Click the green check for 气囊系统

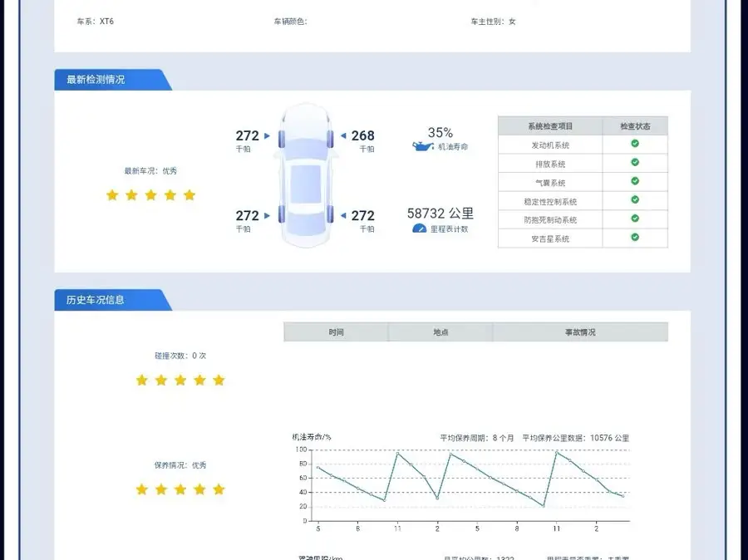point(635,181)
